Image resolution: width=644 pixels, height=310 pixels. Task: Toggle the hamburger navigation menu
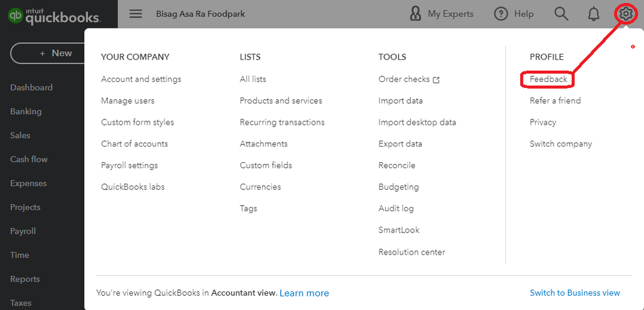(x=136, y=14)
